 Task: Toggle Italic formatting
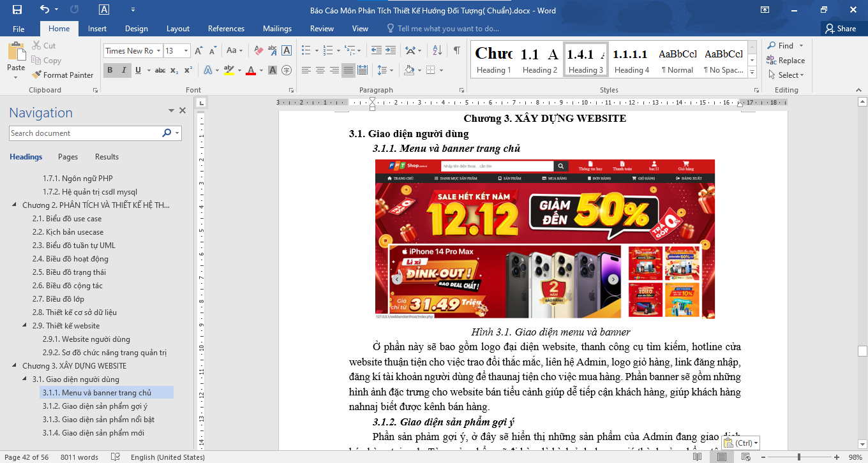tap(123, 70)
